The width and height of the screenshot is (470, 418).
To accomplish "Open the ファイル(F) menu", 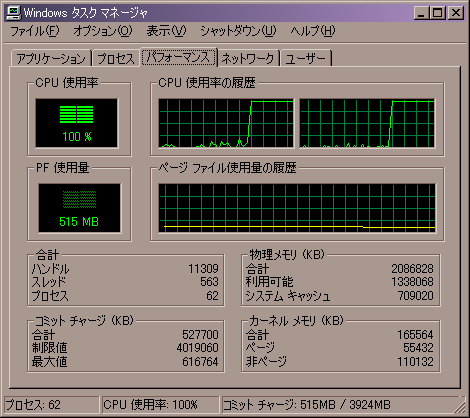I will 34,31.
